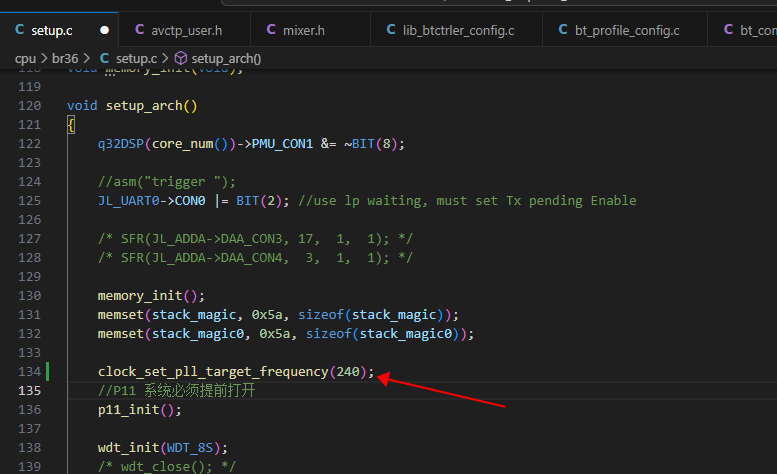Open the bt_profile_config.c tab
Viewport: 777px width, 474px height.
pyautogui.click(x=627, y=30)
